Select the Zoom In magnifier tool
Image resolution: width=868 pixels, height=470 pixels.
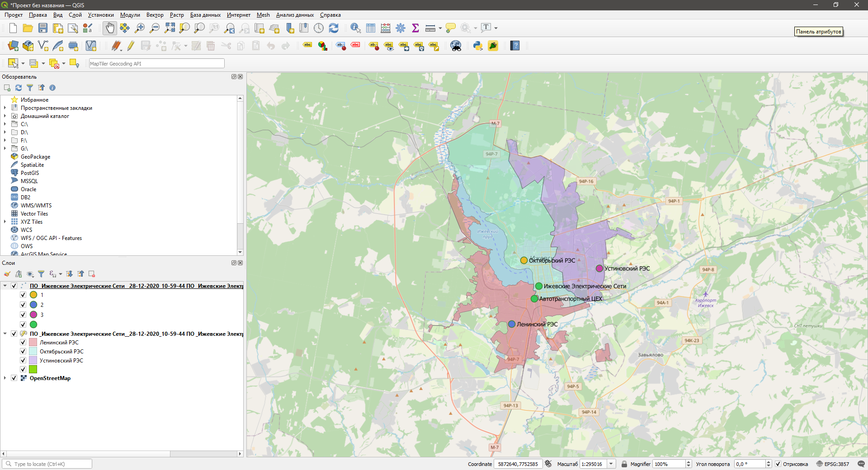tap(140, 28)
